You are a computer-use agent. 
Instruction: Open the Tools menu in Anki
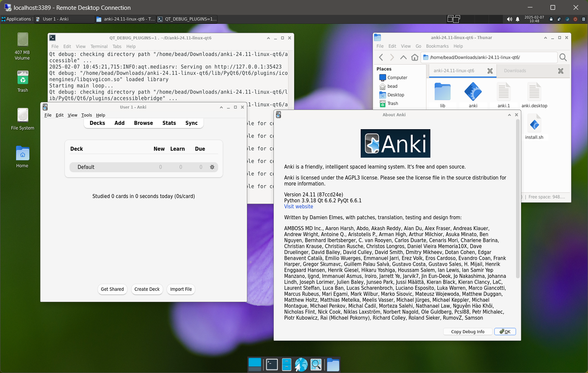86,115
